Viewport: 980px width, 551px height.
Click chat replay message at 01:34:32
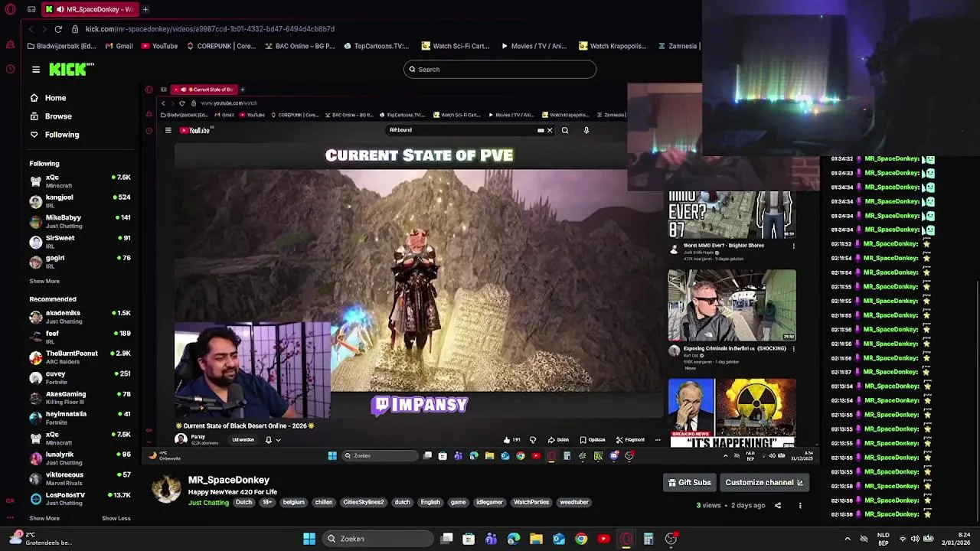pyautogui.click(x=883, y=158)
